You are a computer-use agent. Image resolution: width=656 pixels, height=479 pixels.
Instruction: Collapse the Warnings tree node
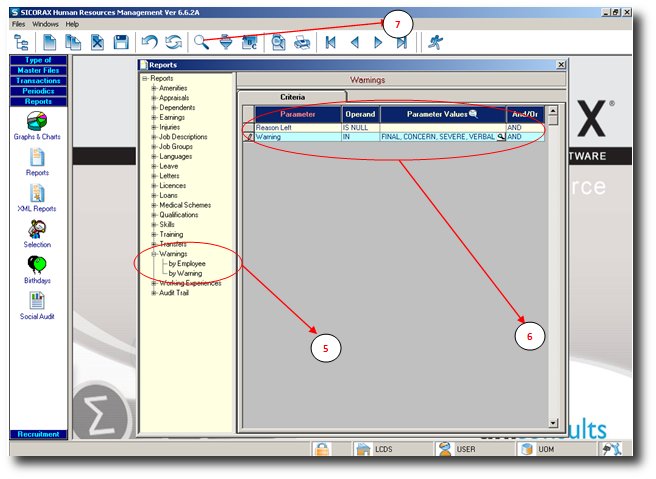coord(153,254)
